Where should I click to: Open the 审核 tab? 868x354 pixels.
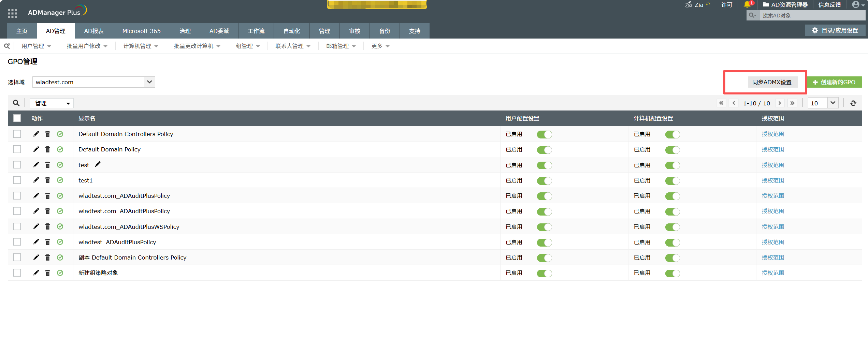click(355, 31)
